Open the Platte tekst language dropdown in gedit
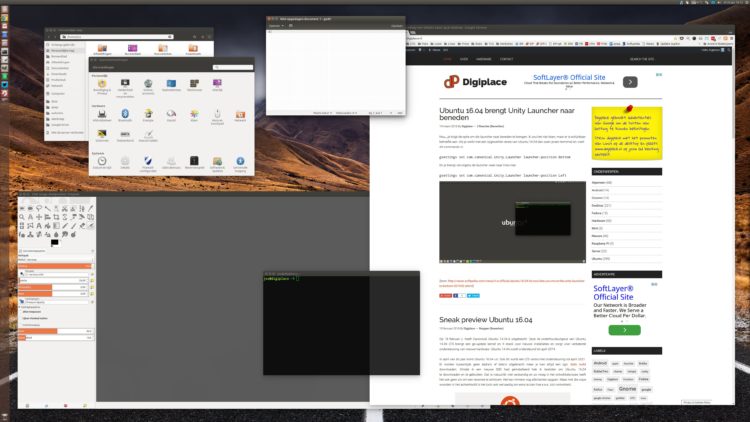Viewport: 750px width, 422px height. click(323, 113)
